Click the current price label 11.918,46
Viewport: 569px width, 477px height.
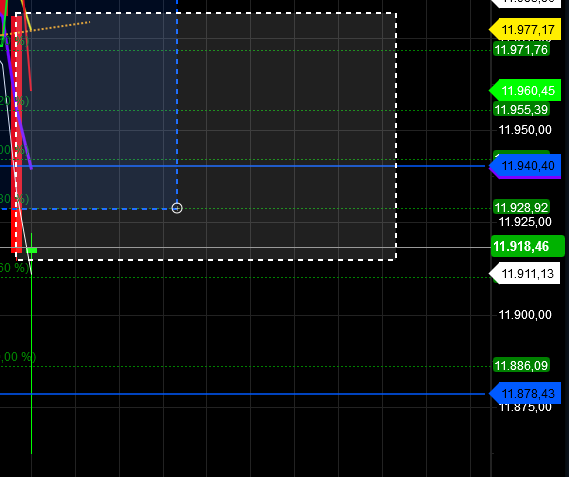[x=528, y=246]
